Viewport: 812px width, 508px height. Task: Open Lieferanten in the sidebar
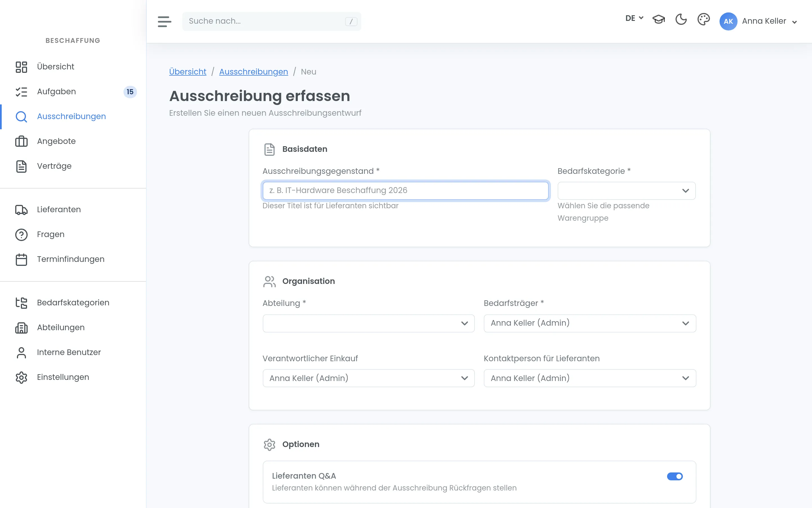tap(73, 210)
